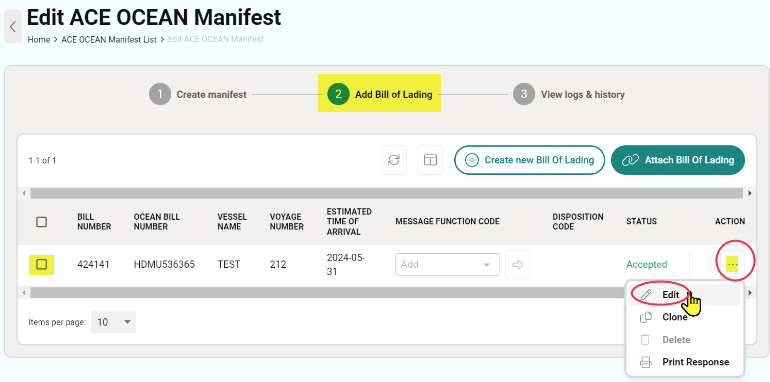Click Create new Bill Of Lading button
770x382 pixels.
tap(529, 160)
